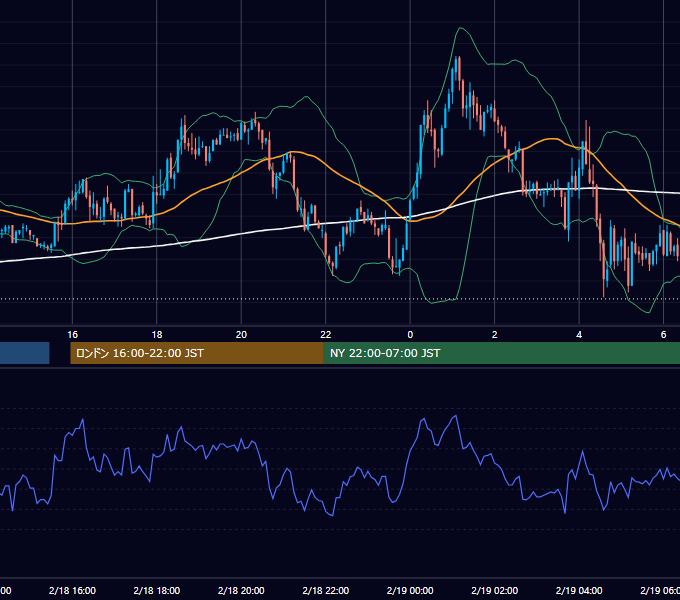Click the '2' hour label on upper time axis
680x600 pixels.
click(494, 334)
